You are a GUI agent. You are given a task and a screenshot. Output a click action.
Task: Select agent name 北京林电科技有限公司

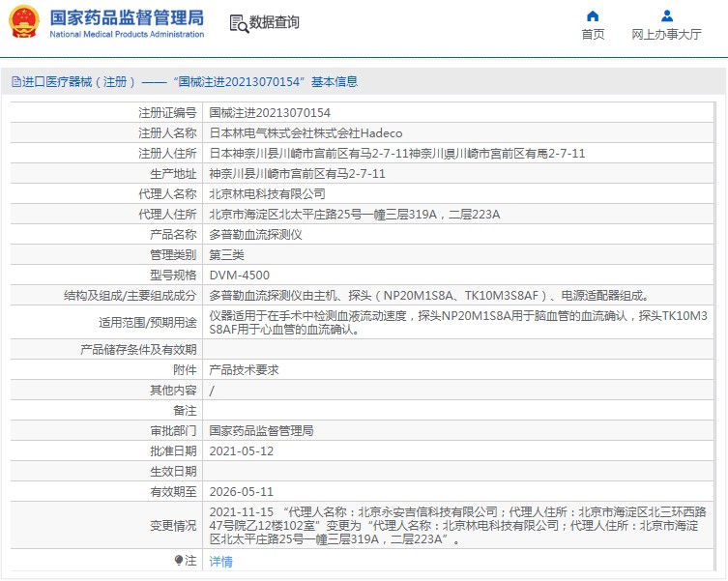click(267, 194)
